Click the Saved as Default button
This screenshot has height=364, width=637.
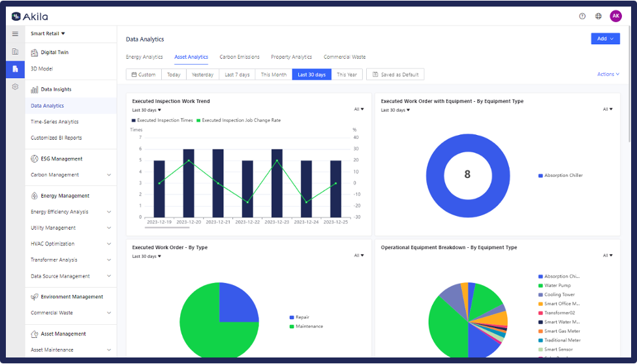396,74
